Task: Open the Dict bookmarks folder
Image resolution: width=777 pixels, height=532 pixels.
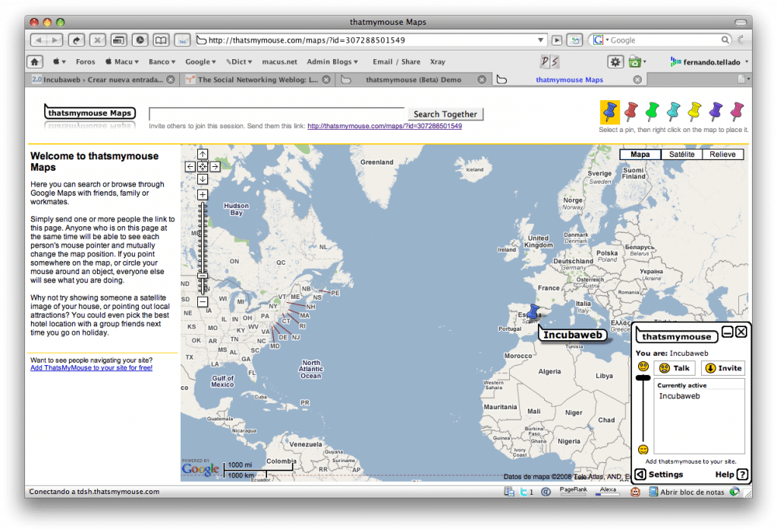Action: pos(239,61)
